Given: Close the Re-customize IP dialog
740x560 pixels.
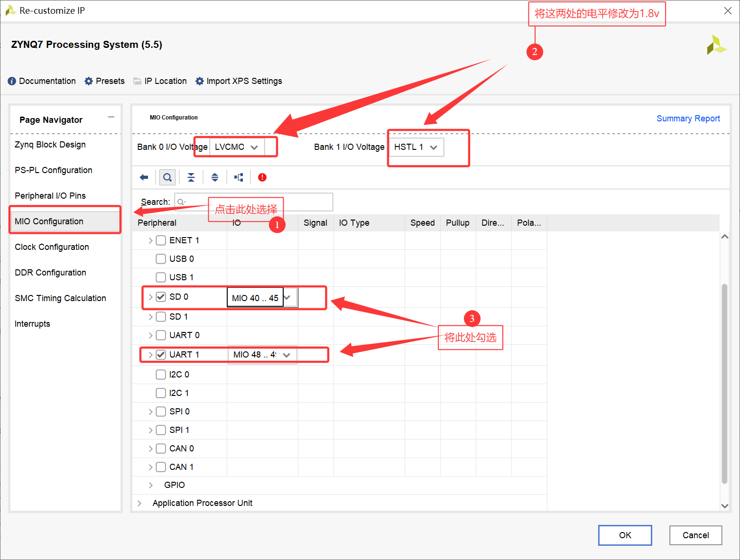Looking at the screenshot, I should click(728, 11).
